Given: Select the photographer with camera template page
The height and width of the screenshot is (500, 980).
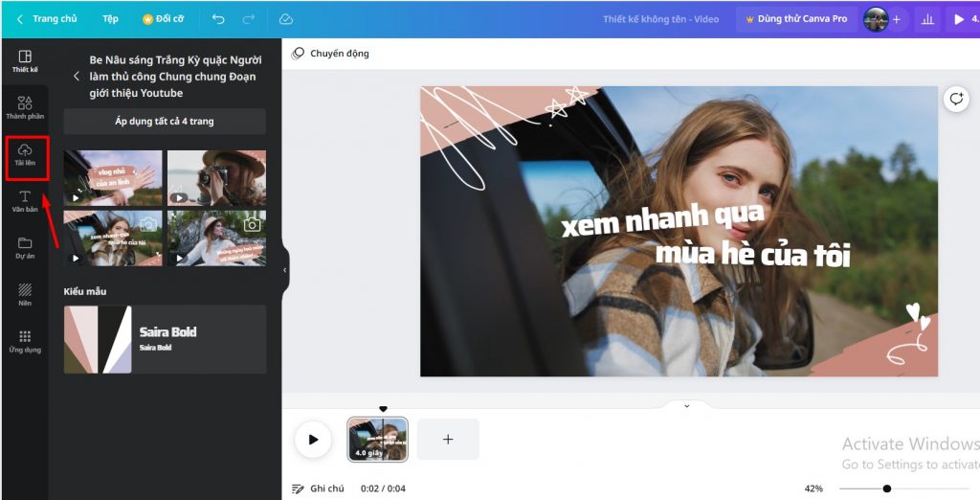Looking at the screenshot, I should (x=217, y=178).
